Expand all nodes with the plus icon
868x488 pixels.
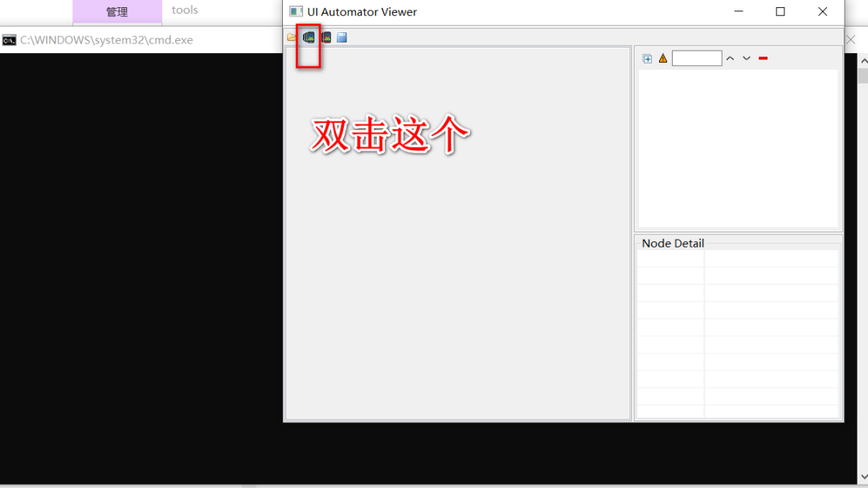click(x=647, y=59)
